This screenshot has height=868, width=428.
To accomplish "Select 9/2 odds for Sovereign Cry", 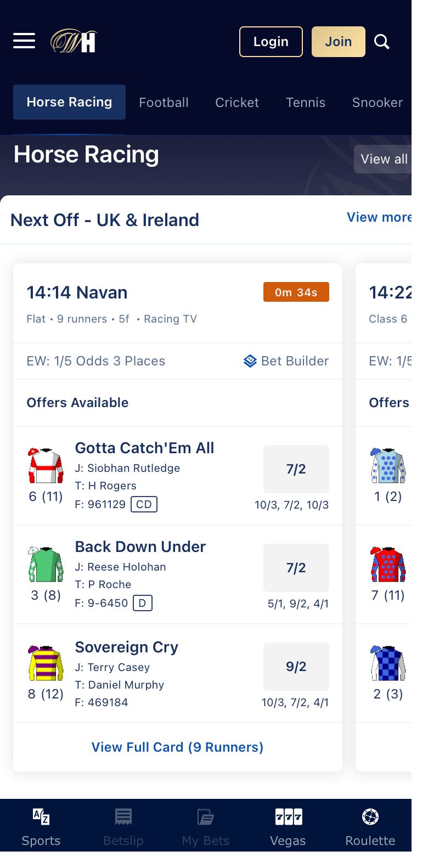I will [x=296, y=667].
